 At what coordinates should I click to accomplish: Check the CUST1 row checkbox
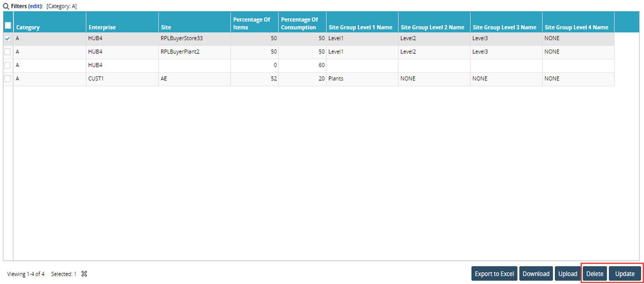[8, 79]
